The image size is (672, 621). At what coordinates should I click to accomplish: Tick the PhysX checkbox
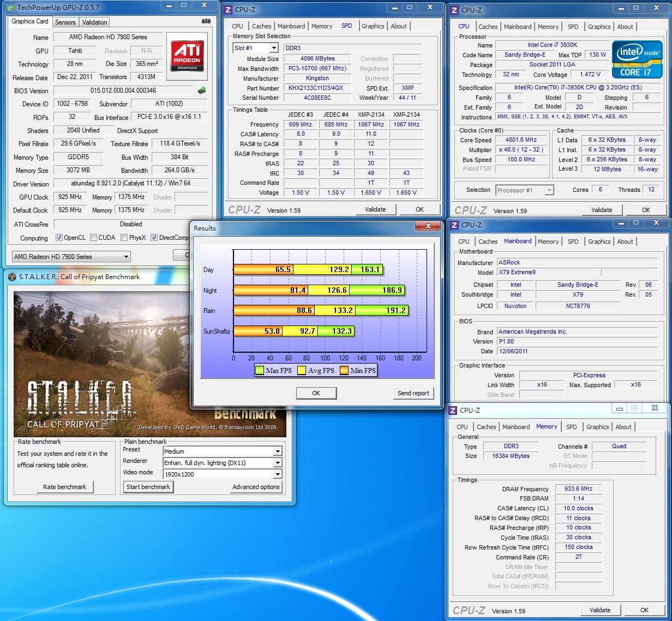[x=124, y=238]
